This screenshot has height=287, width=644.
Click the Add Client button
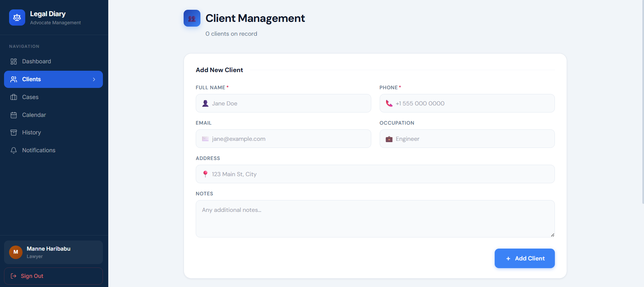tap(525, 258)
